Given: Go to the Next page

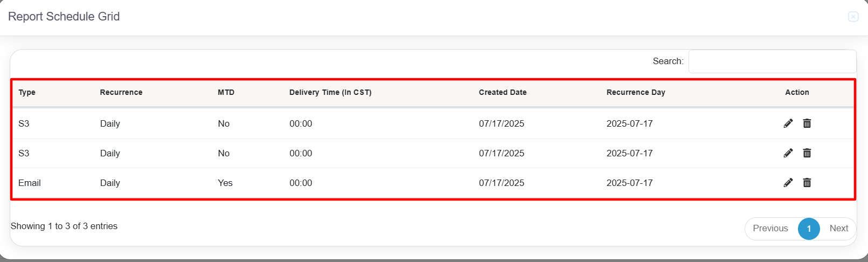Looking at the screenshot, I should coord(839,229).
